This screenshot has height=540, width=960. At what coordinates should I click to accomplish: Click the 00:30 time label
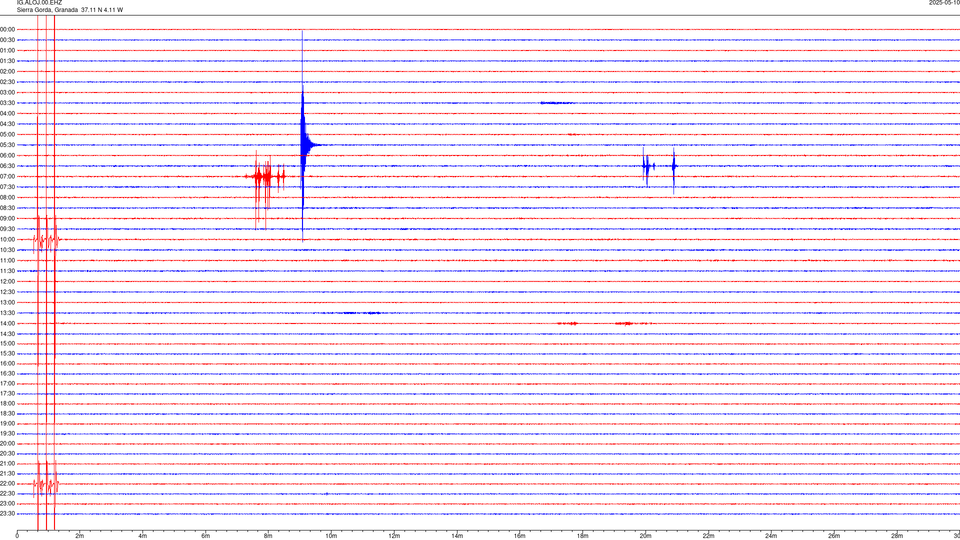(8, 40)
